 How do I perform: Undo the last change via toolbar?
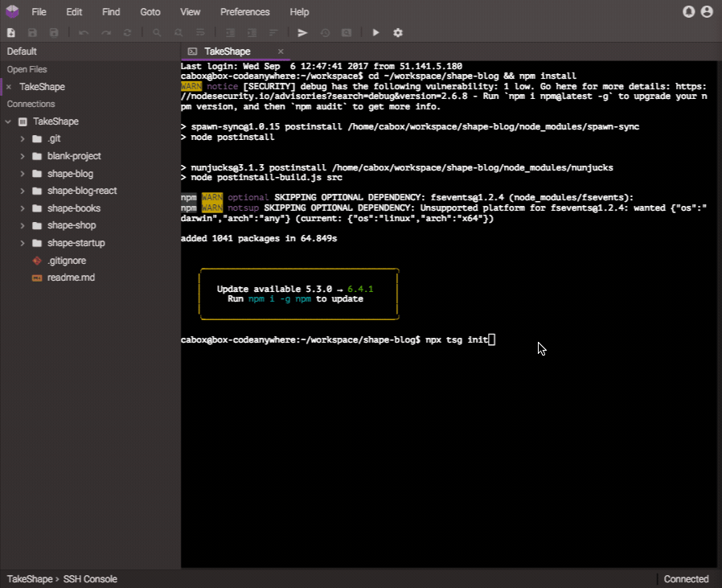(84, 33)
